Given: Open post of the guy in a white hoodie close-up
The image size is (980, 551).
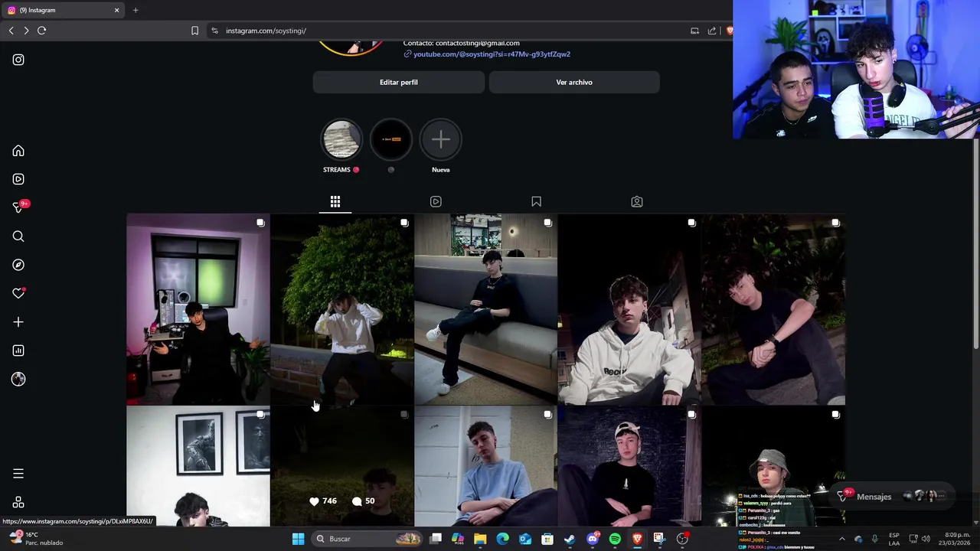Looking at the screenshot, I should tap(629, 310).
